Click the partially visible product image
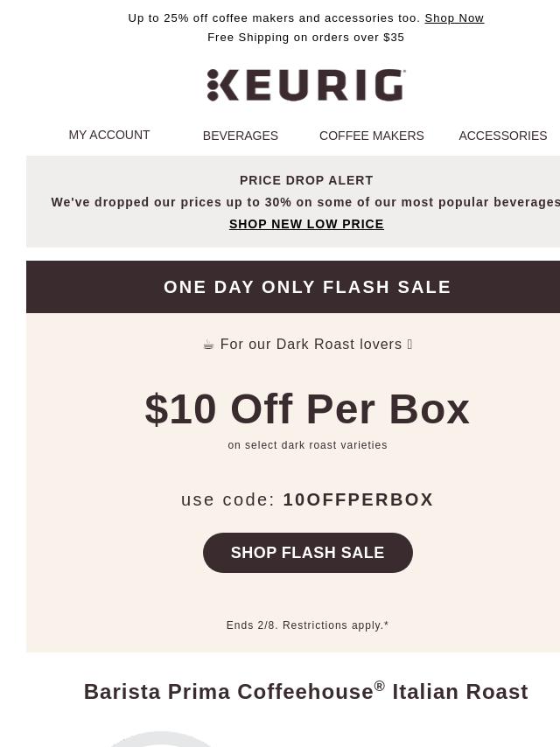The image size is (560, 747). pyautogui.click(x=161, y=739)
